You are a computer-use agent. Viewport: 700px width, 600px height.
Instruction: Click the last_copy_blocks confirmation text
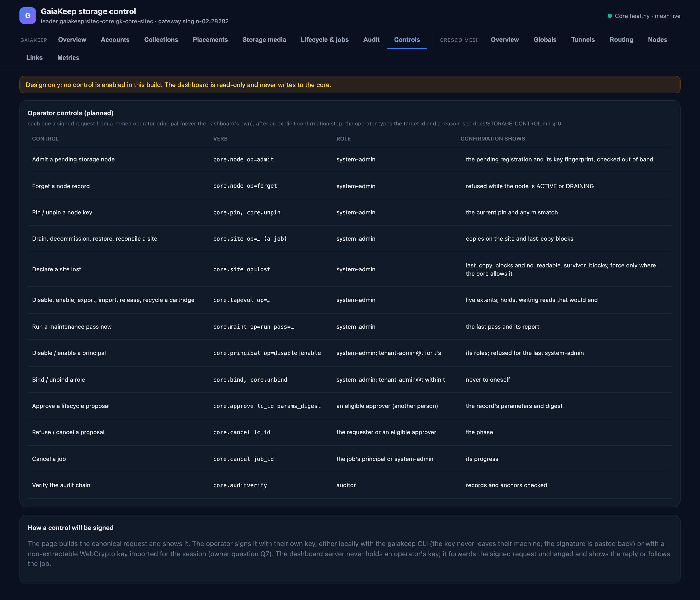tap(561, 269)
